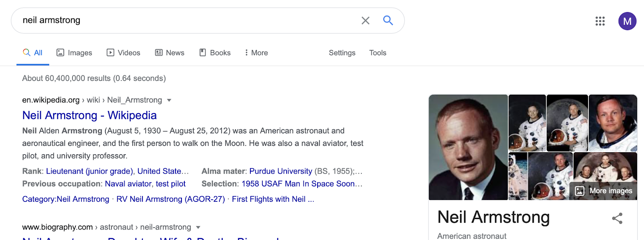Switch to the Images tab
The height and width of the screenshot is (240, 644).
[74, 53]
